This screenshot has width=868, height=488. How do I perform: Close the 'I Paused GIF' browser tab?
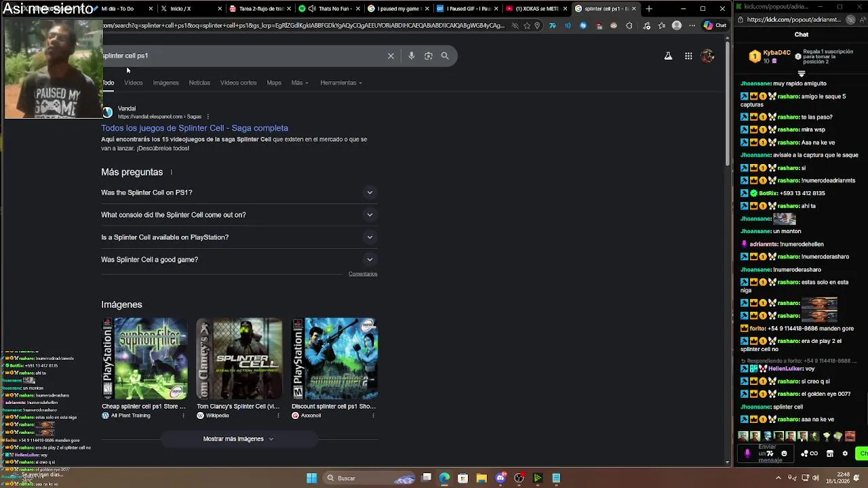pos(496,9)
